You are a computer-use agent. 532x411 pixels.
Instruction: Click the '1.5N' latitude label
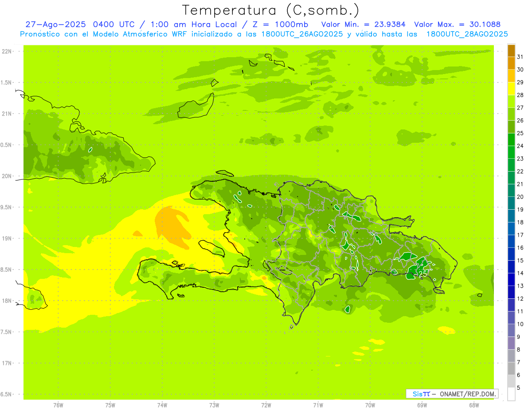(7, 82)
